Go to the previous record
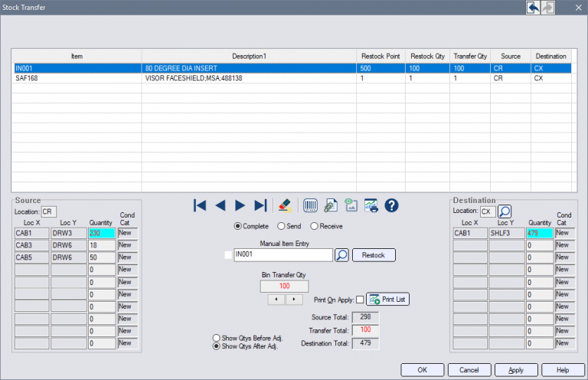 pos(220,205)
